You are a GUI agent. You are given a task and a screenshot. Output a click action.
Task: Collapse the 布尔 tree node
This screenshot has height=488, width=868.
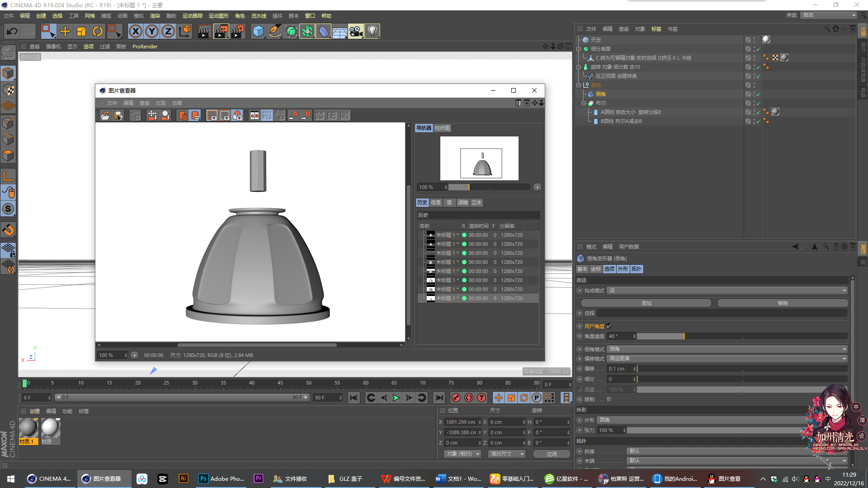point(584,103)
